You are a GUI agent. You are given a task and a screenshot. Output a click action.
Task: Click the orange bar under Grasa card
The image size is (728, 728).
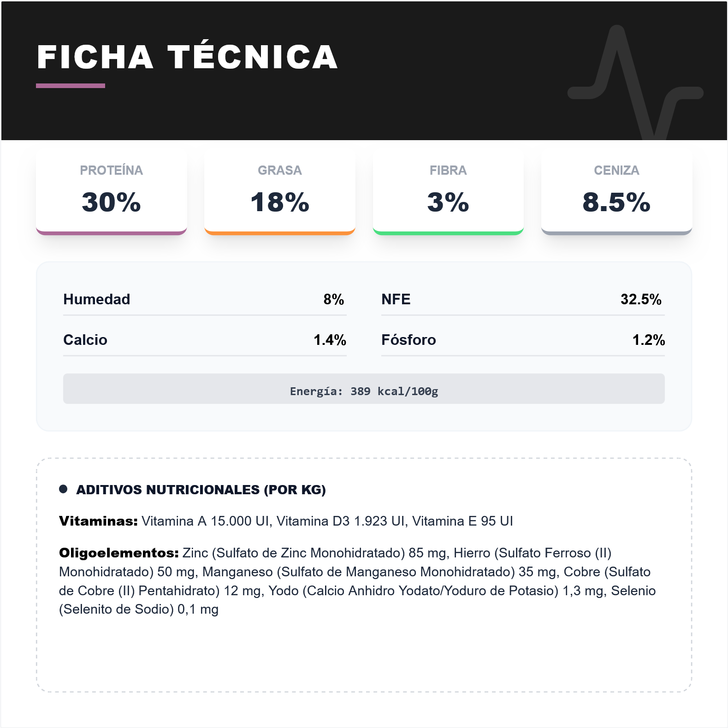click(x=279, y=232)
